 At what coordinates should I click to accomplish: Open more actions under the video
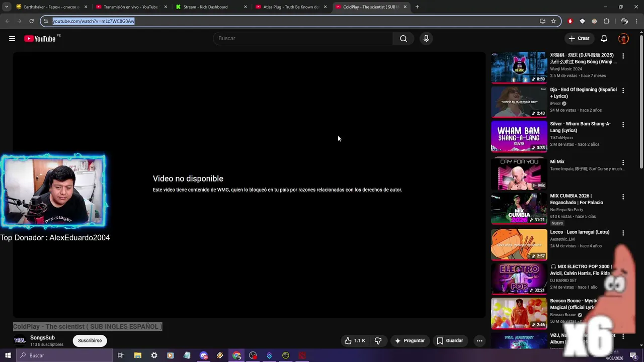point(479,341)
